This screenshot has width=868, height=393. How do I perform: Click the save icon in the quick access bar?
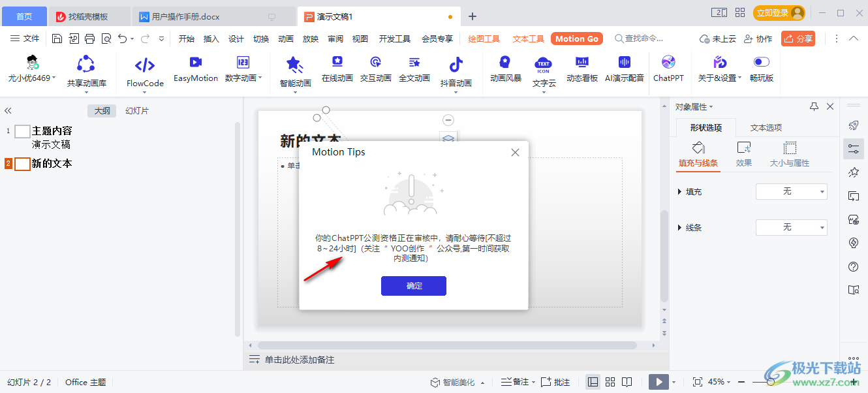[x=57, y=39]
